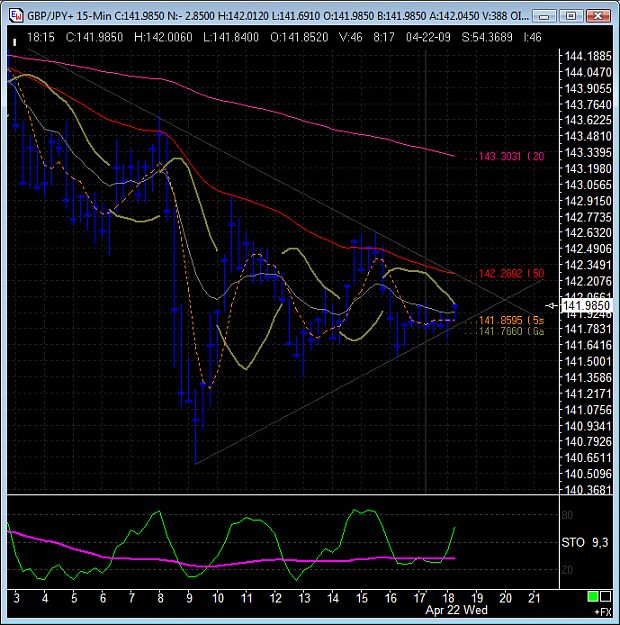Click the L:141.8400 low value
Image resolution: width=620 pixels, height=625 pixels.
pos(231,37)
